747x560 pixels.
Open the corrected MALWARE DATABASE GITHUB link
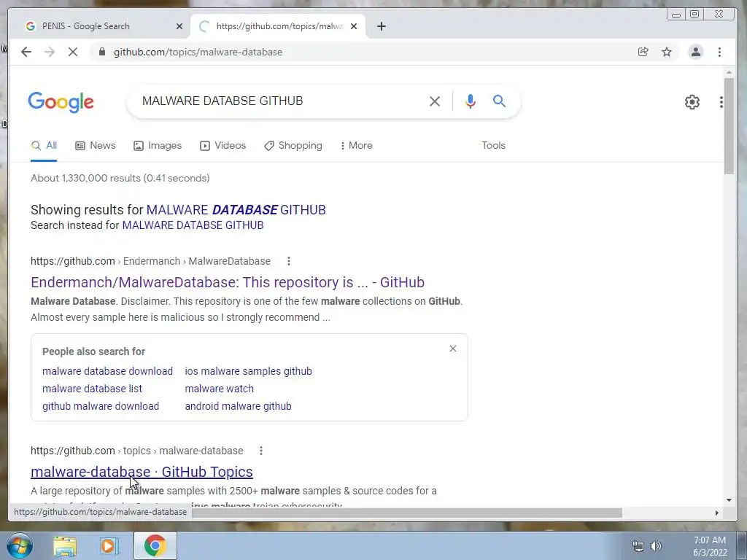tap(236, 210)
